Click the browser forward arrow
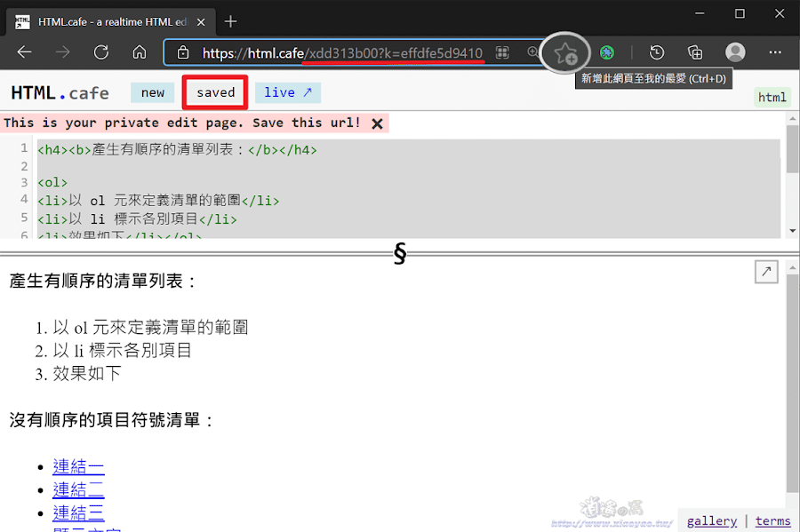Screen dimensions: 800x532 [x=63, y=52]
